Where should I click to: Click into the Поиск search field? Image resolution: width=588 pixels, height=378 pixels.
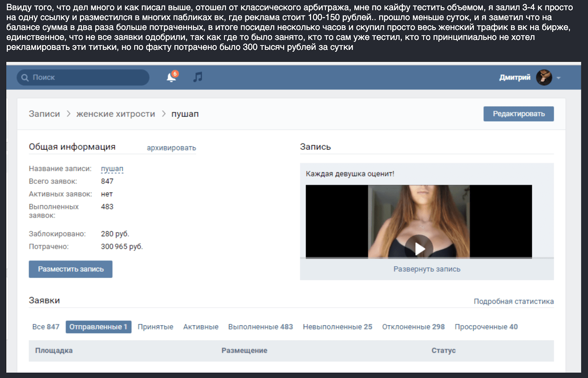point(88,78)
